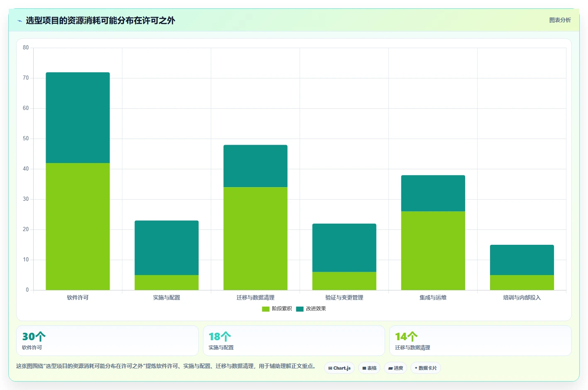Click the y-axis value 70
Screen dimensions: 588x390
pyautogui.click(x=26, y=78)
